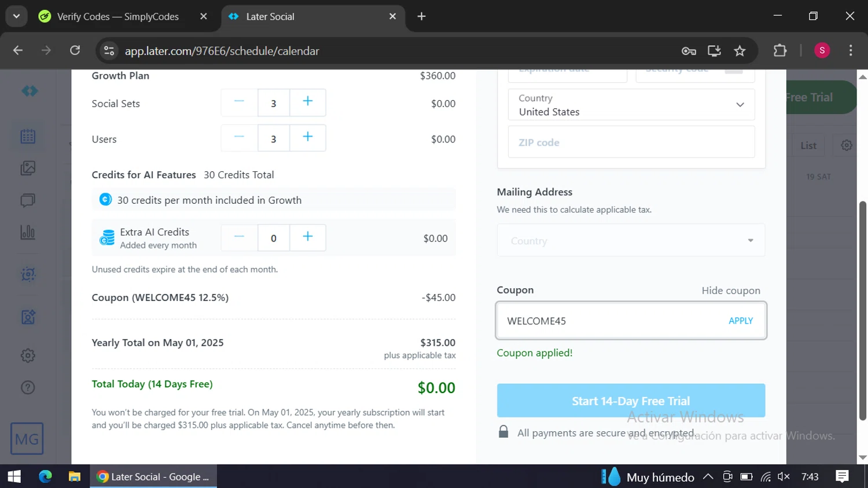Open the Windows notification center
This screenshot has width=868, height=488.
click(x=842, y=476)
